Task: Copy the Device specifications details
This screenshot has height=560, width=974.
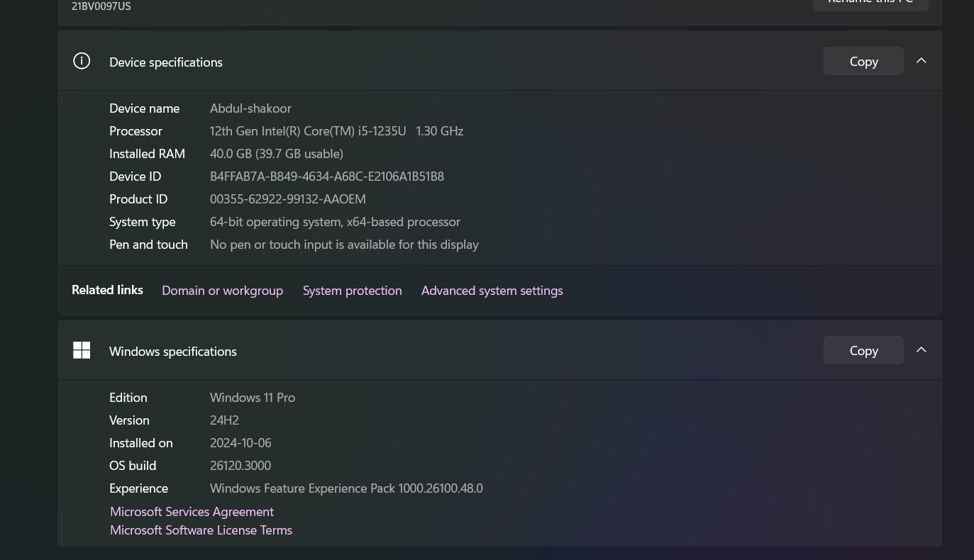Action: coord(863,62)
